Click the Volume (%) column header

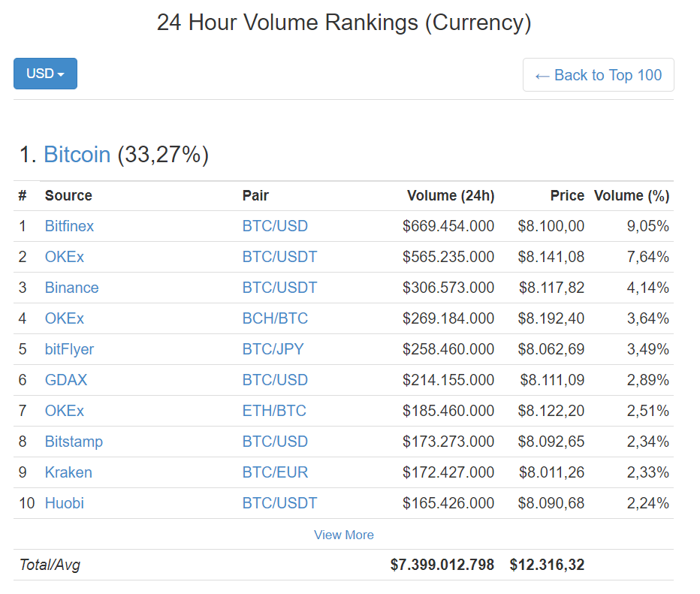[632, 195]
